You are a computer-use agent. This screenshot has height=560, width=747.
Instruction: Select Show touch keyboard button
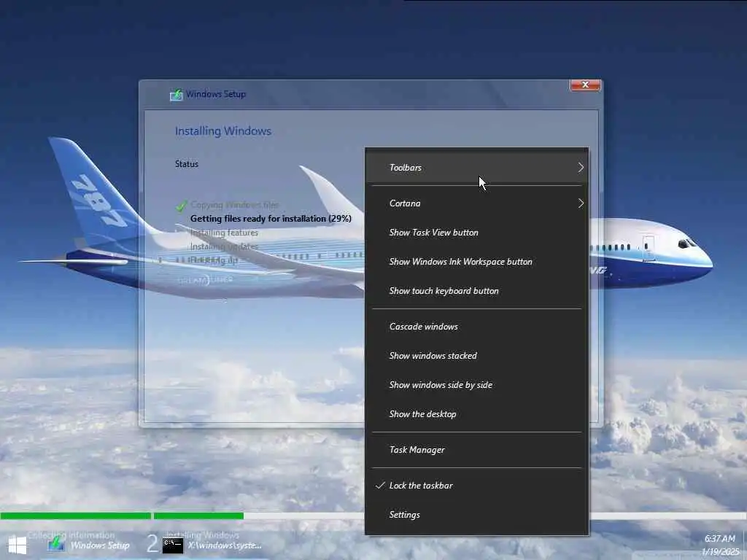click(x=477, y=291)
